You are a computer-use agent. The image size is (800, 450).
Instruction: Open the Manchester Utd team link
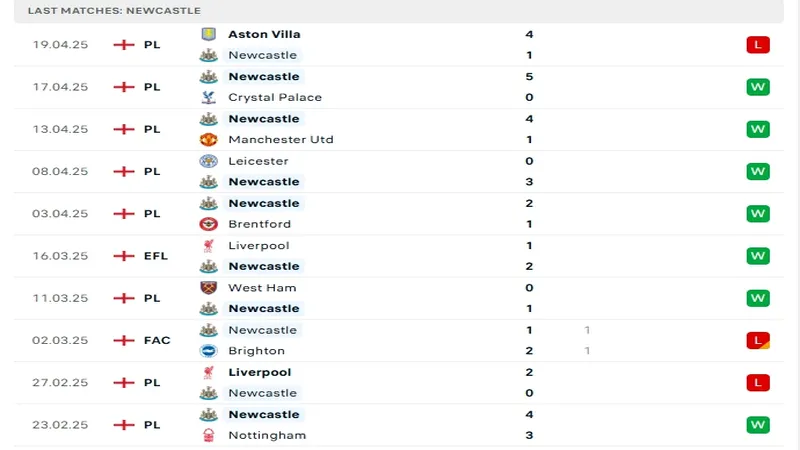pyautogui.click(x=280, y=139)
